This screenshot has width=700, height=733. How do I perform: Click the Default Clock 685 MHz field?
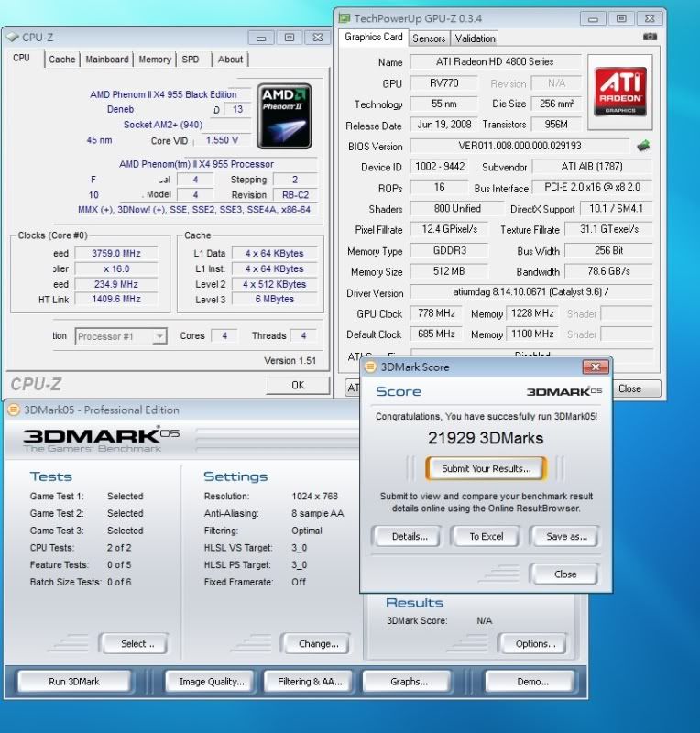tap(436, 334)
